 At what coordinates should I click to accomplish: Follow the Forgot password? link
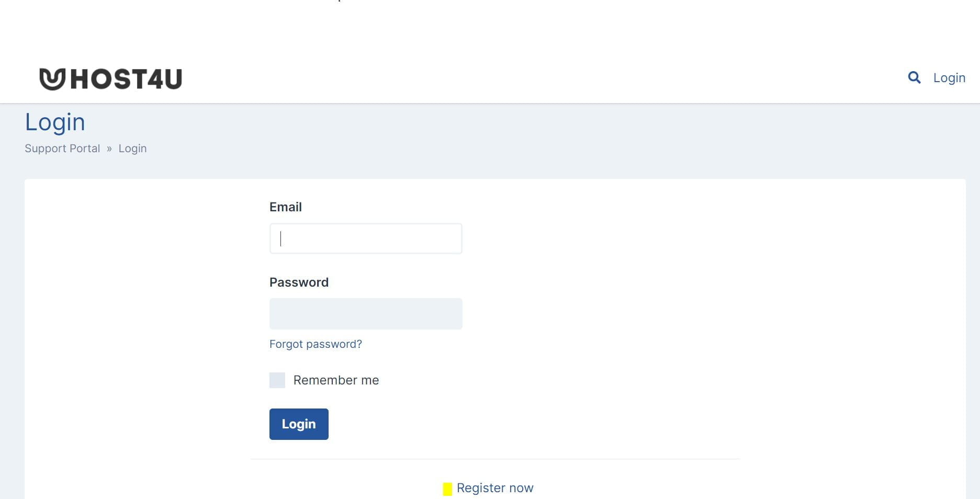point(316,344)
